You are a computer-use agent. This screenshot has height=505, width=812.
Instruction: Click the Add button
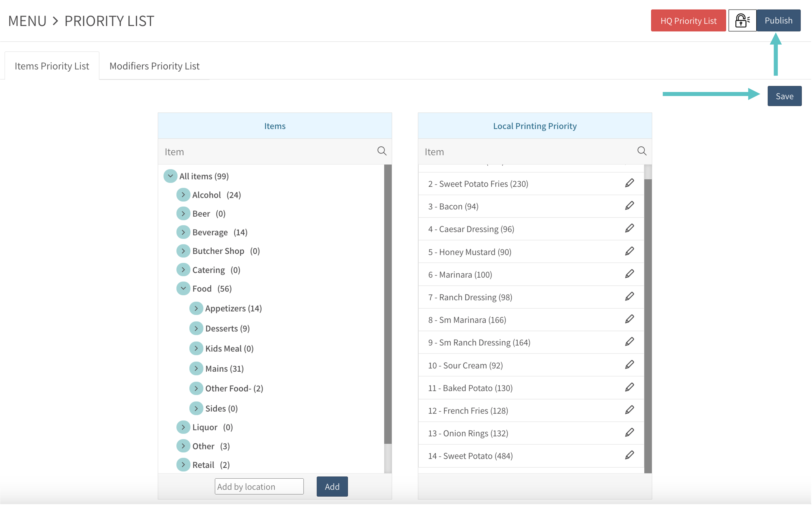coord(332,486)
